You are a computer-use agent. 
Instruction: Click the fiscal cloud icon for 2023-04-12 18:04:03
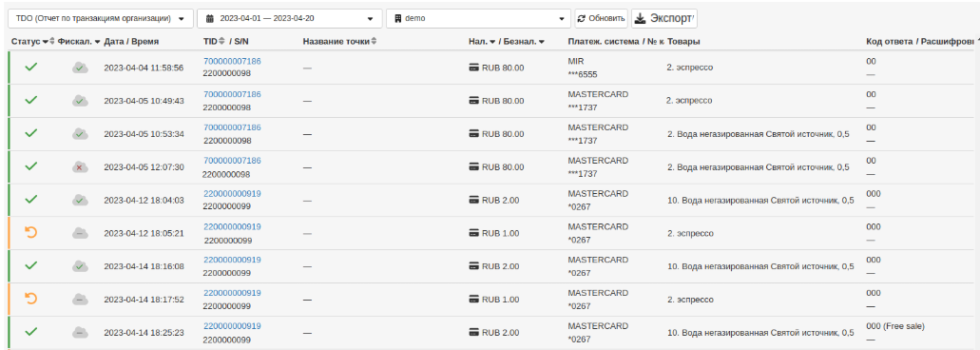click(80, 200)
